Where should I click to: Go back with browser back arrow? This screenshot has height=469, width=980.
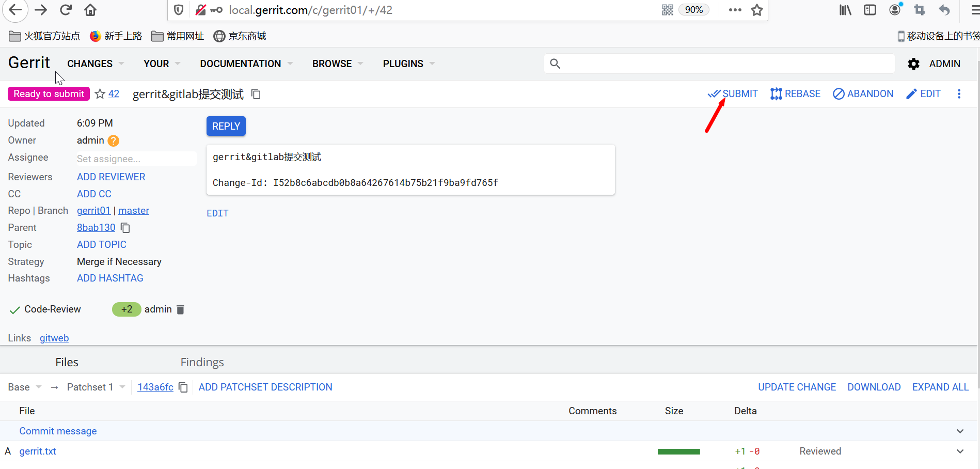pos(15,10)
